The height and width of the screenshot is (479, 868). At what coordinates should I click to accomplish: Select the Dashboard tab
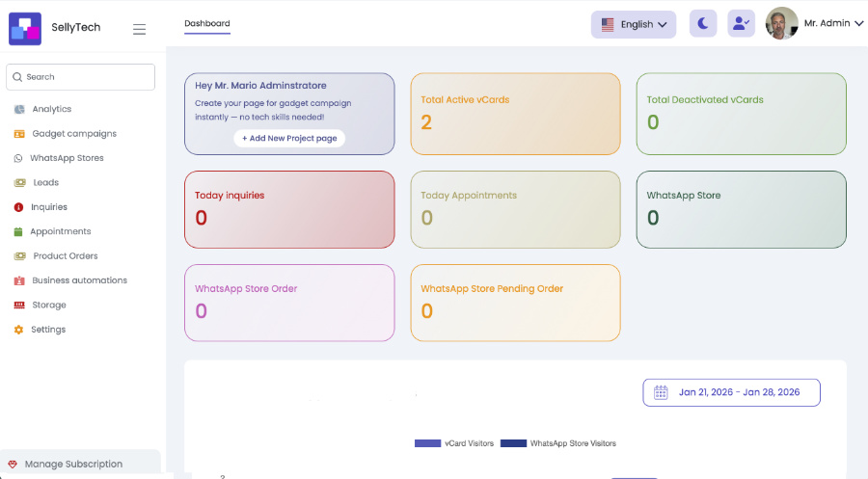(x=207, y=23)
